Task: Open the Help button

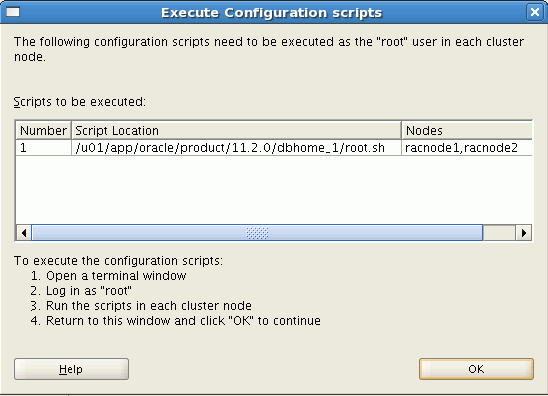Action: (x=71, y=369)
